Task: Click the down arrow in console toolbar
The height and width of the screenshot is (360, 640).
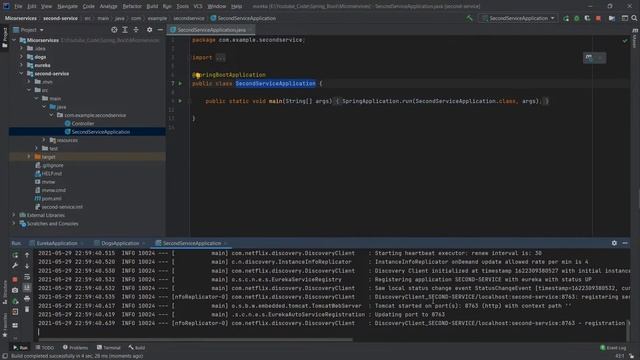Action: 27,266
